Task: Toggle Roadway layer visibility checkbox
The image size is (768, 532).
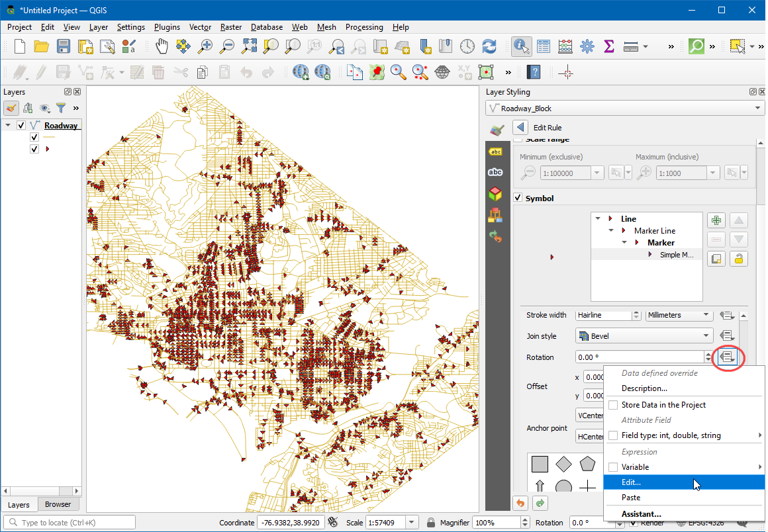Action: point(21,125)
